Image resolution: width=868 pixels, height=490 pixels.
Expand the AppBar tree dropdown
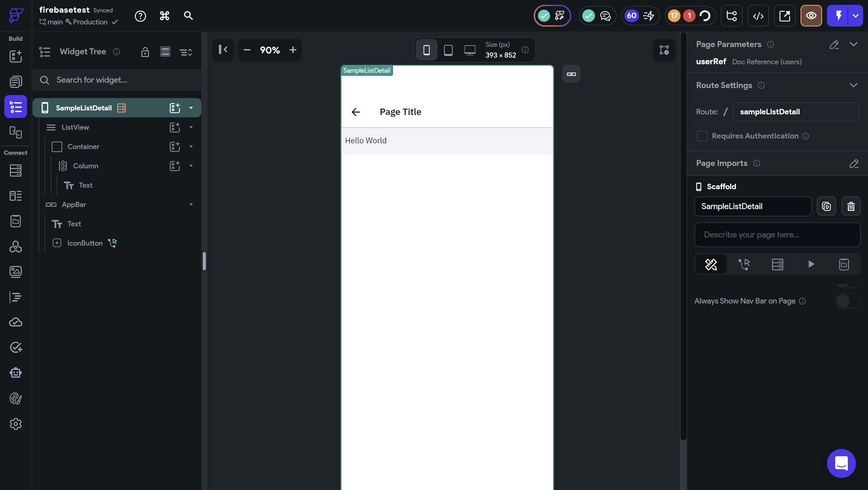coord(191,205)
